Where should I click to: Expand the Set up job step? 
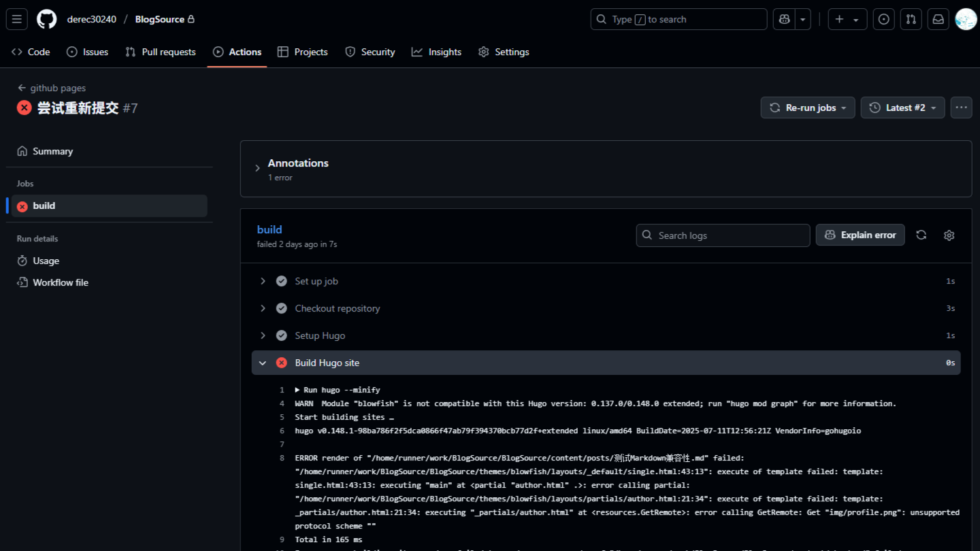pyautogui.click(x=606, y=281)
